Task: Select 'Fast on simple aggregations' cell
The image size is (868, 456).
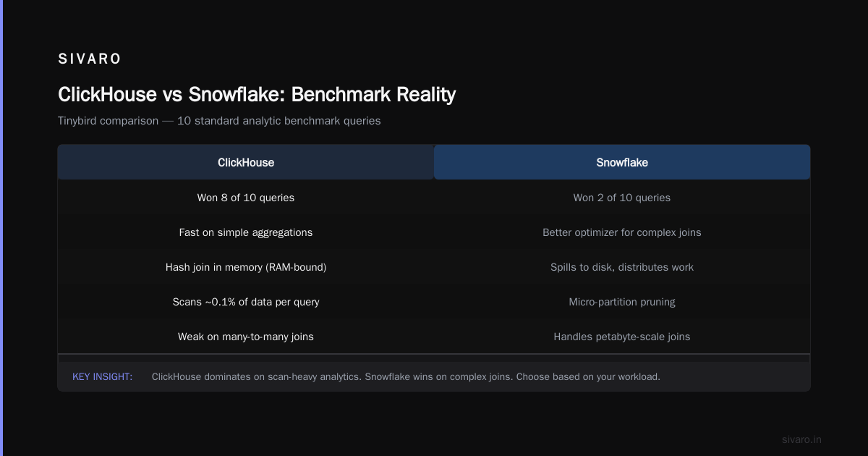Action: click(246, 232)
